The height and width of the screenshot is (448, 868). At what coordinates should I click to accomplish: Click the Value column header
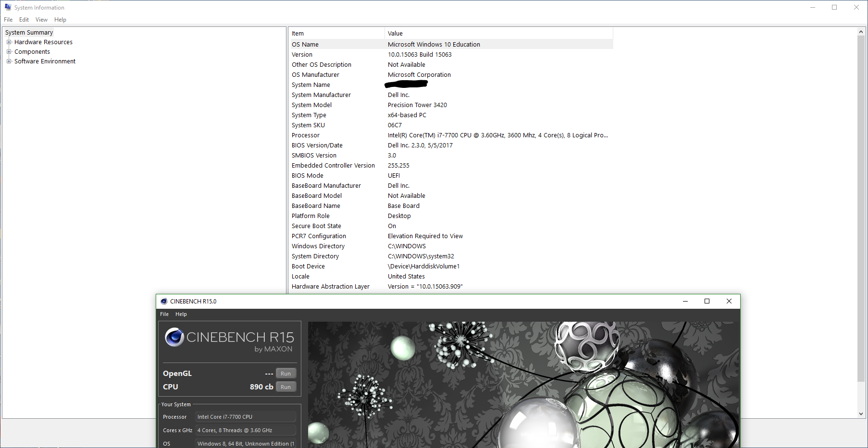(x=499, y=34)
